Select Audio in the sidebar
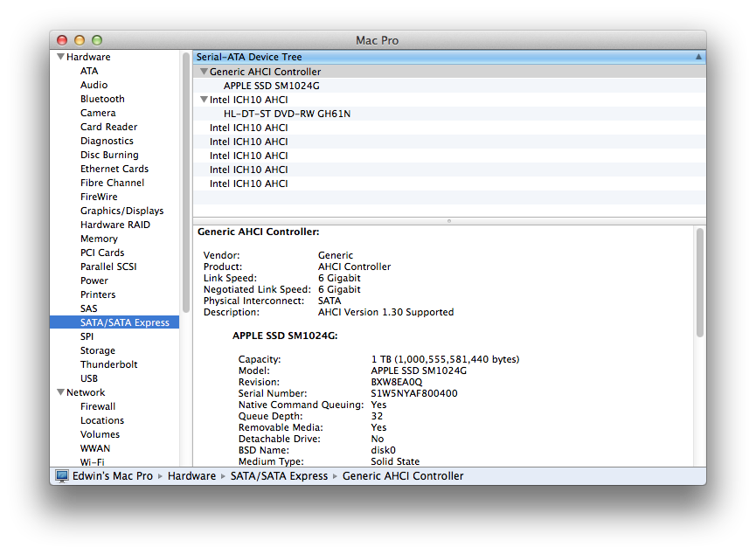This screenshot has height=554, width=756. [94, 85]
